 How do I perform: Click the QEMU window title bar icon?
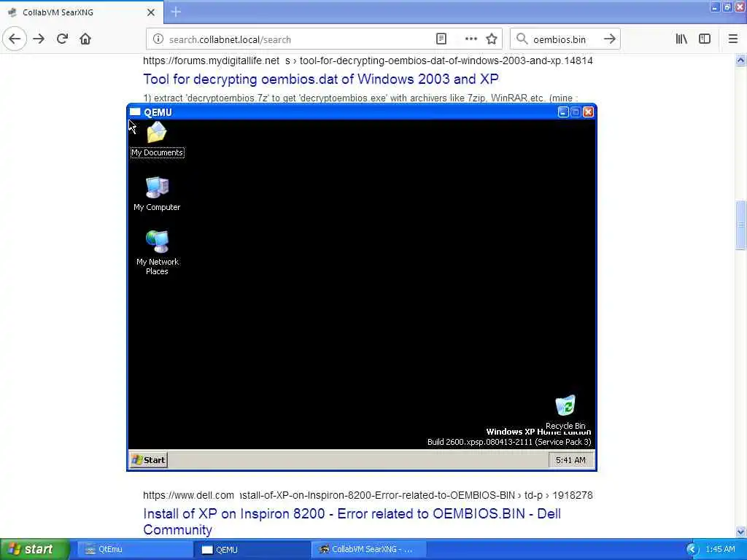pos(135,112)
